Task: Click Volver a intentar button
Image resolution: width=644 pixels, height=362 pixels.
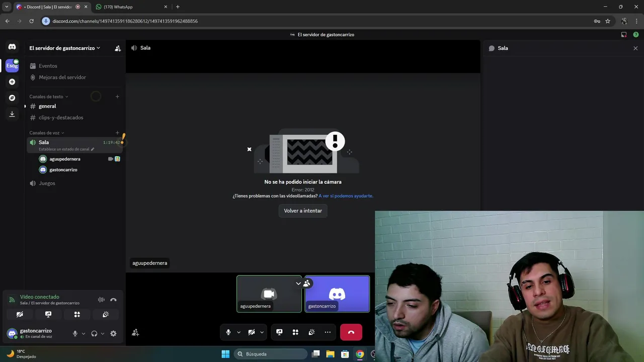Action: (x=303, y=211)
